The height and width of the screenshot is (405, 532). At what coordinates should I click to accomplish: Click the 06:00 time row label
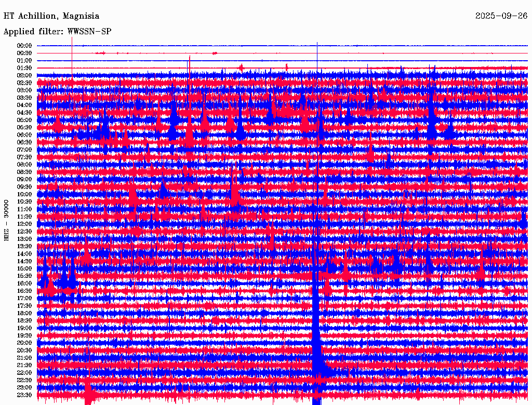click(x=24, y=134)
